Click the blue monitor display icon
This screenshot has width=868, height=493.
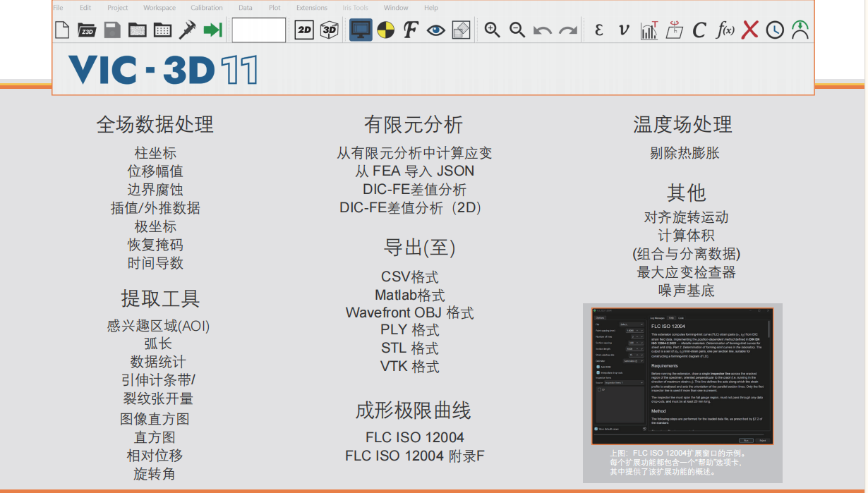[361, 30]
